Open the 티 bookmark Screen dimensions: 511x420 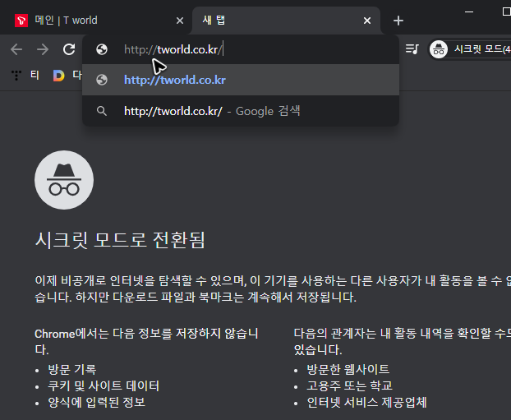[25, 76]
